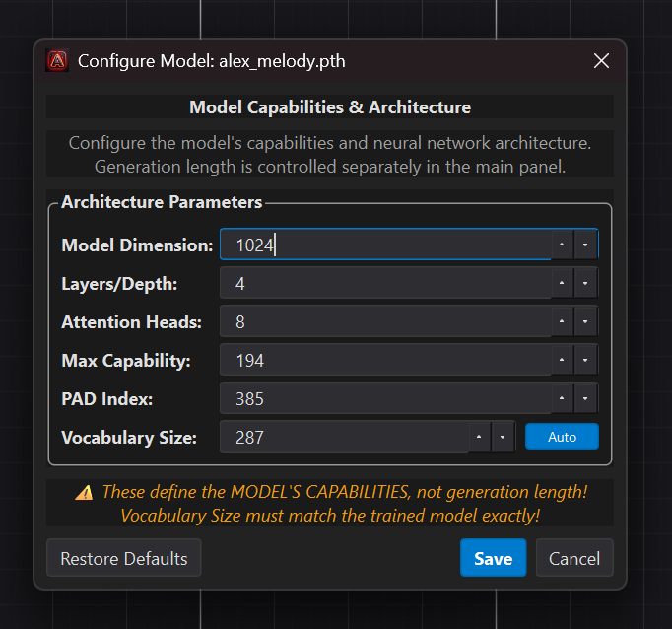Click the 'Max Capability:' label
The height and width of the screenshot is (629, 672).
pos(126,361)
